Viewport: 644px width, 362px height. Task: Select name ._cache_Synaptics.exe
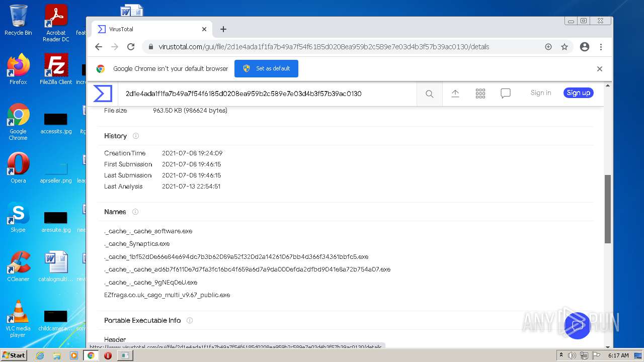(137, 244)
